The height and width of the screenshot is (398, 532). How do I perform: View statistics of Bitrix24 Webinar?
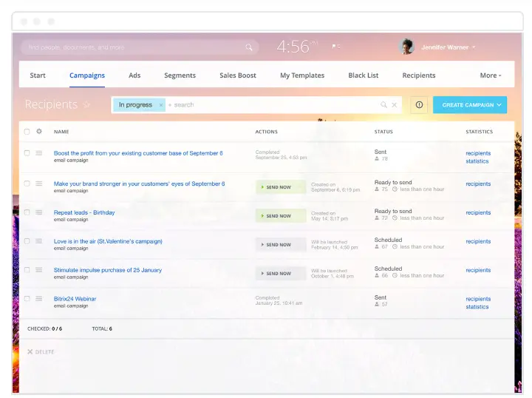477,307
